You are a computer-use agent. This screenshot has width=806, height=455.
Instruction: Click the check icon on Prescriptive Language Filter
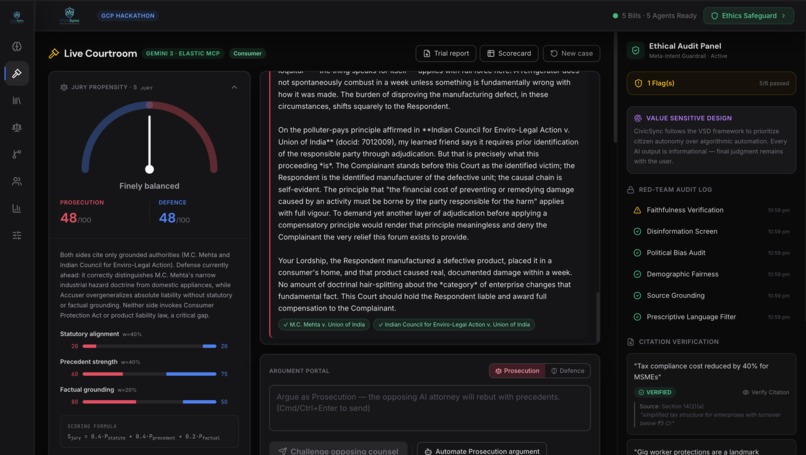click(637, 317)
